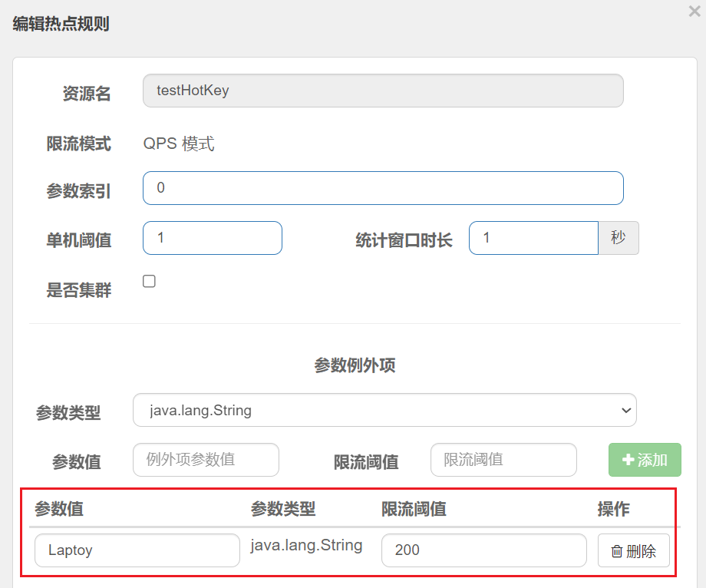
Task: Select the Laptoy value in the table
Action: click(137, 550)
